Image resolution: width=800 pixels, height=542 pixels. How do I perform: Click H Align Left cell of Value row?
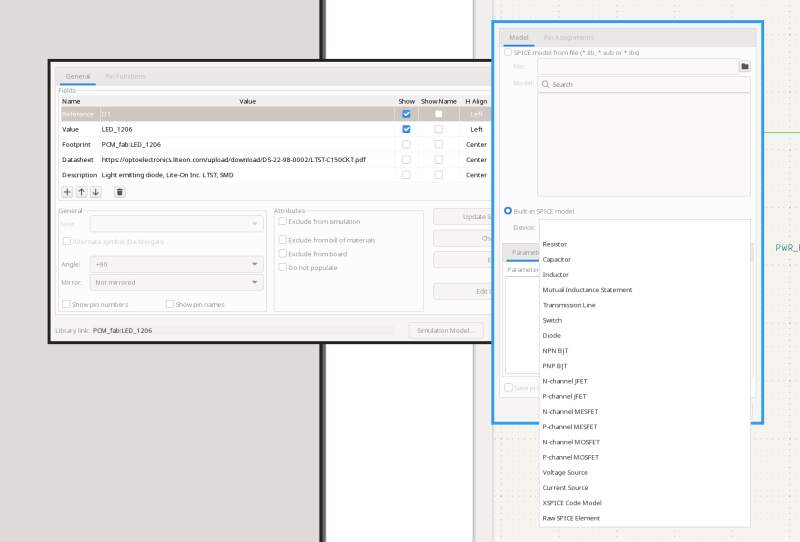point(476,129)
